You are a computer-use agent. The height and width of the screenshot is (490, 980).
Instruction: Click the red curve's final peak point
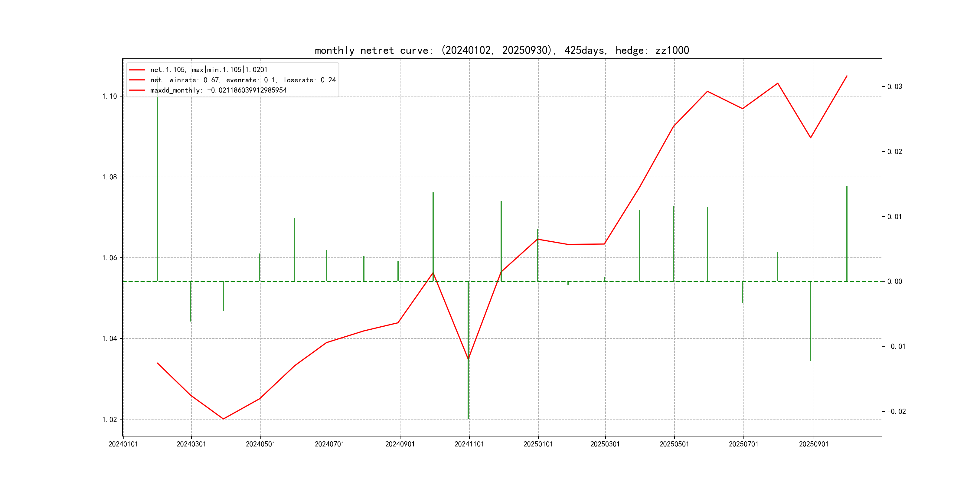[847, 76]
